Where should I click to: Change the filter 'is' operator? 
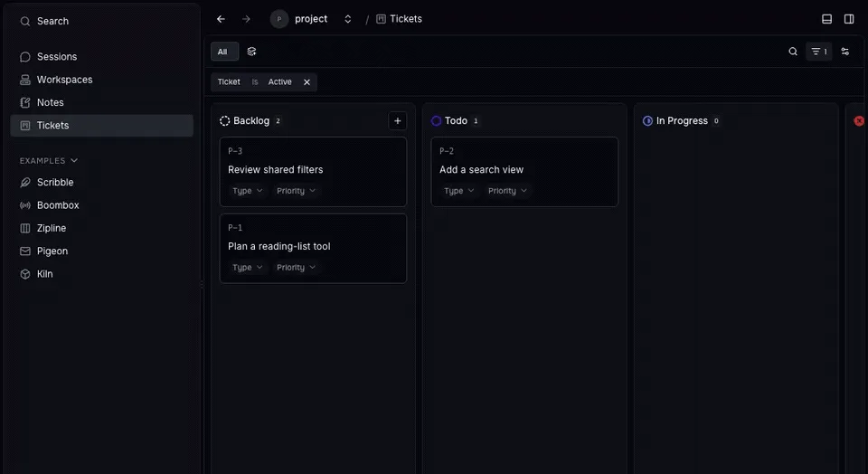(255, 82)
